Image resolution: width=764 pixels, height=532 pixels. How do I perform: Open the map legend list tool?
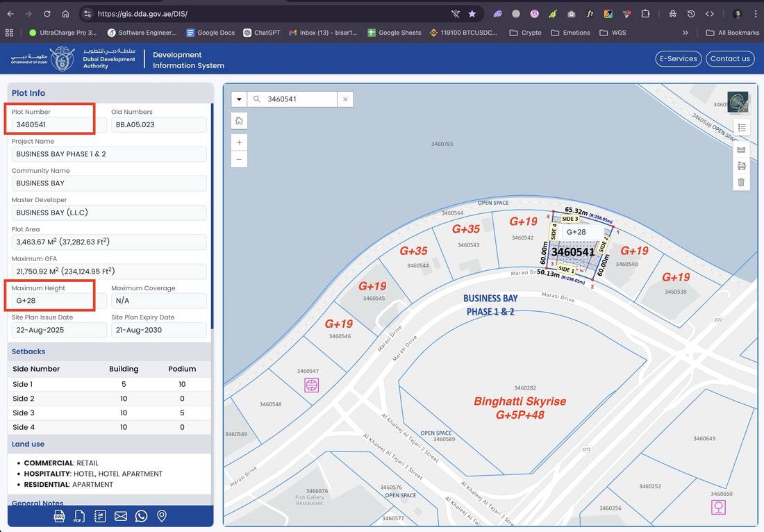[x=742, y=128]
